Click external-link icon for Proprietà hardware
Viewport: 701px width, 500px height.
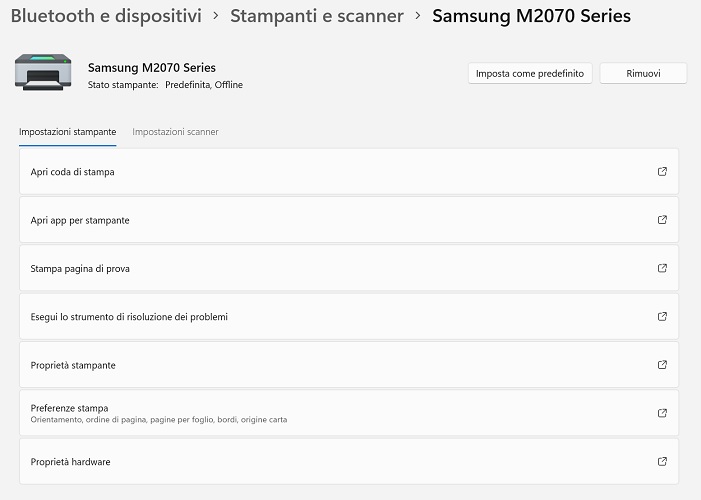662,462
